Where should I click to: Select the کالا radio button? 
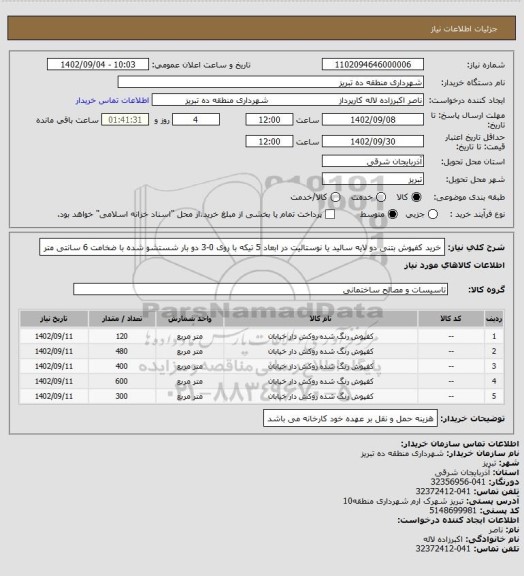[416, 197]
